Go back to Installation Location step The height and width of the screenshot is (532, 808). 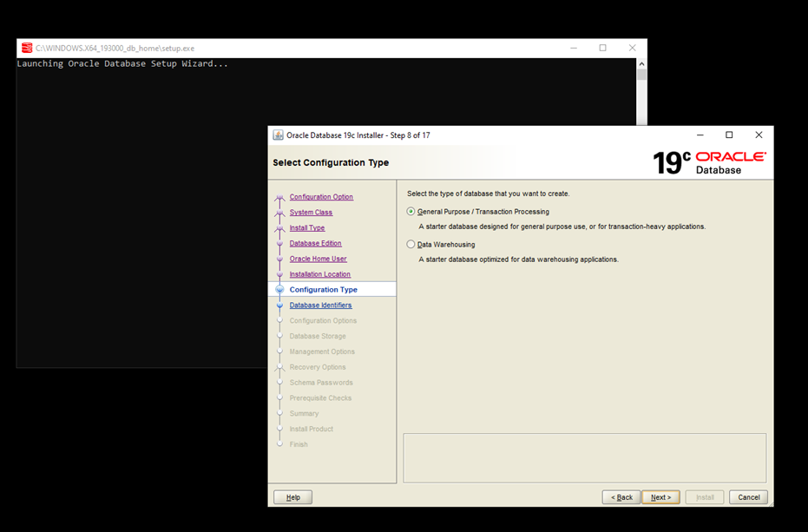pos(320,274)
